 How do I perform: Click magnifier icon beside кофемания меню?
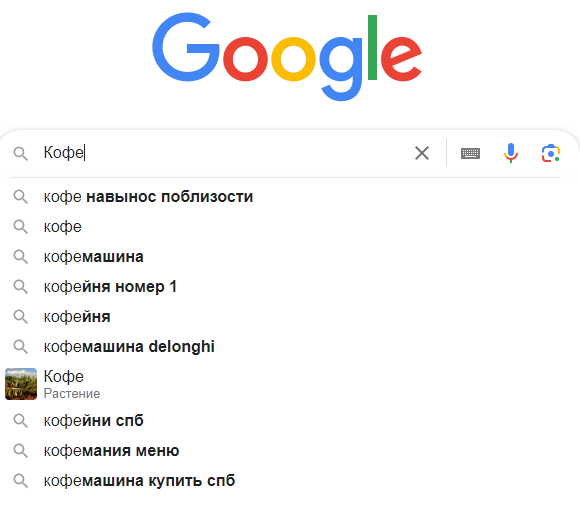(x=20, y=451)
